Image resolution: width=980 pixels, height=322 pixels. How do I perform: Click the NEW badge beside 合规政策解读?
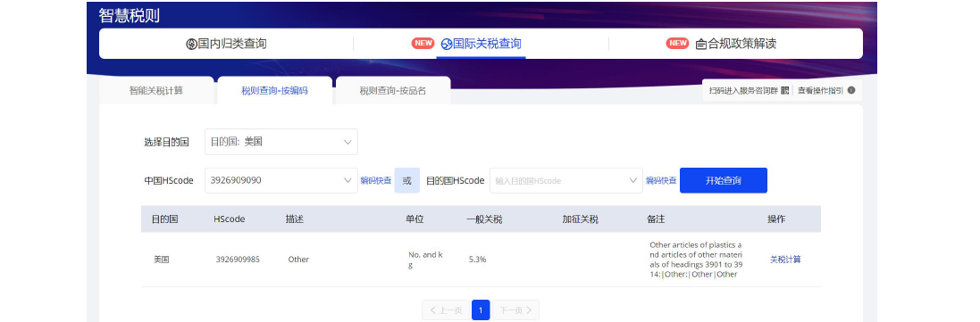point(677,43)
